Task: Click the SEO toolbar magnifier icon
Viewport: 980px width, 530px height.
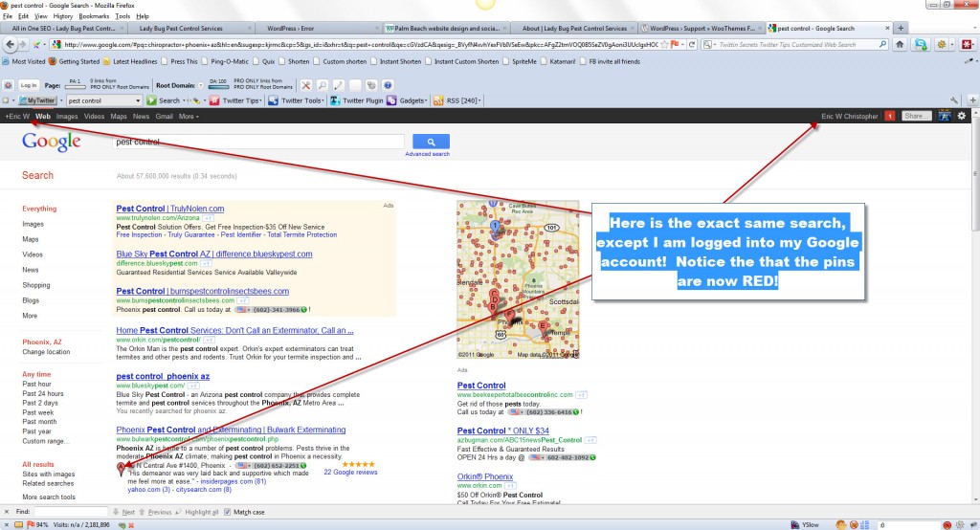Action: [322, 85]
